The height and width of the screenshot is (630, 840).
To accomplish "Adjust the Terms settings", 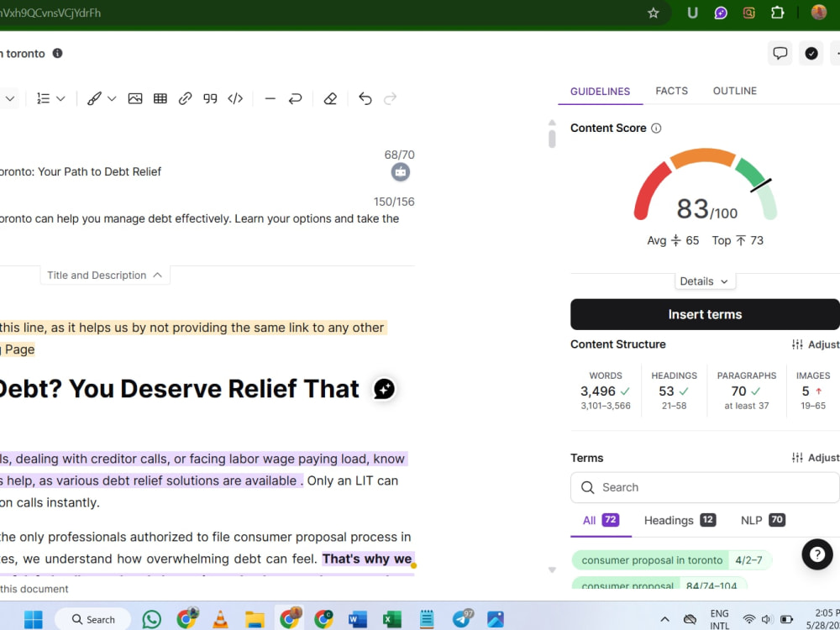I will click(x=816, y=458).
